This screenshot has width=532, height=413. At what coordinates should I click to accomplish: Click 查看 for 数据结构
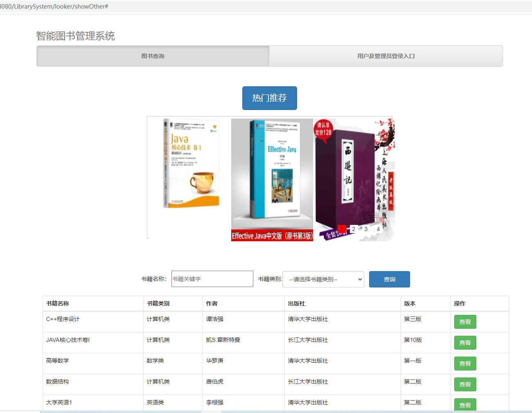coord(465,384)
